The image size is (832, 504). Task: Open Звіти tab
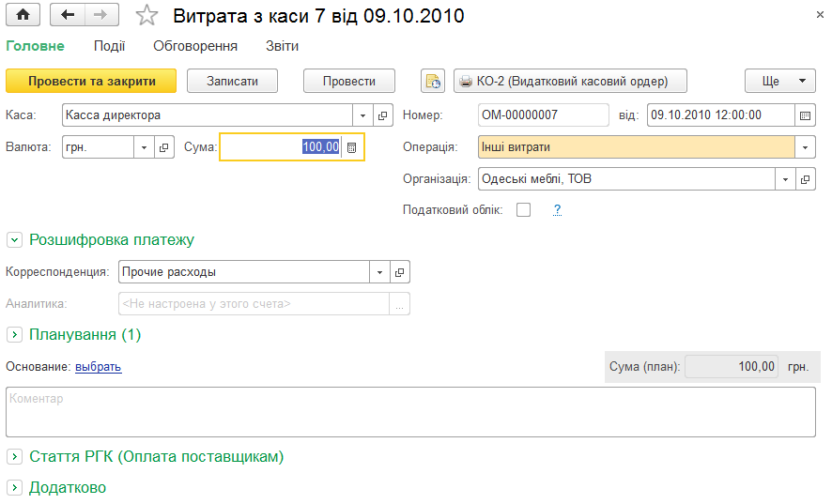click(x=283, y=46)
